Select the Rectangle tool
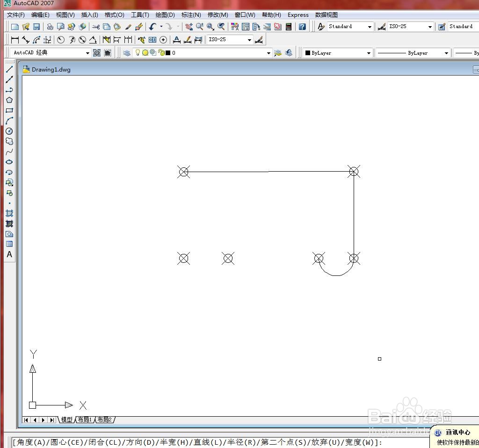Viewport: 479px width, 448px height. [9, 110]
